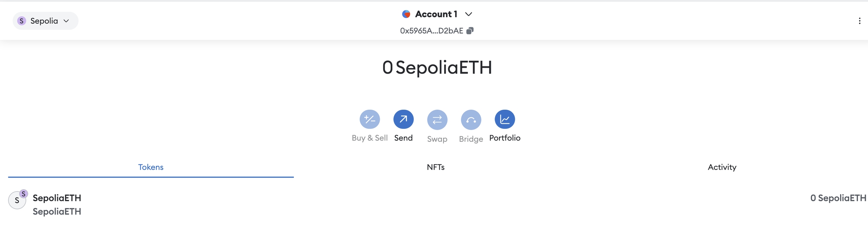Switch to the NFTs tab
868x234 pixels.
pos(436,167)
